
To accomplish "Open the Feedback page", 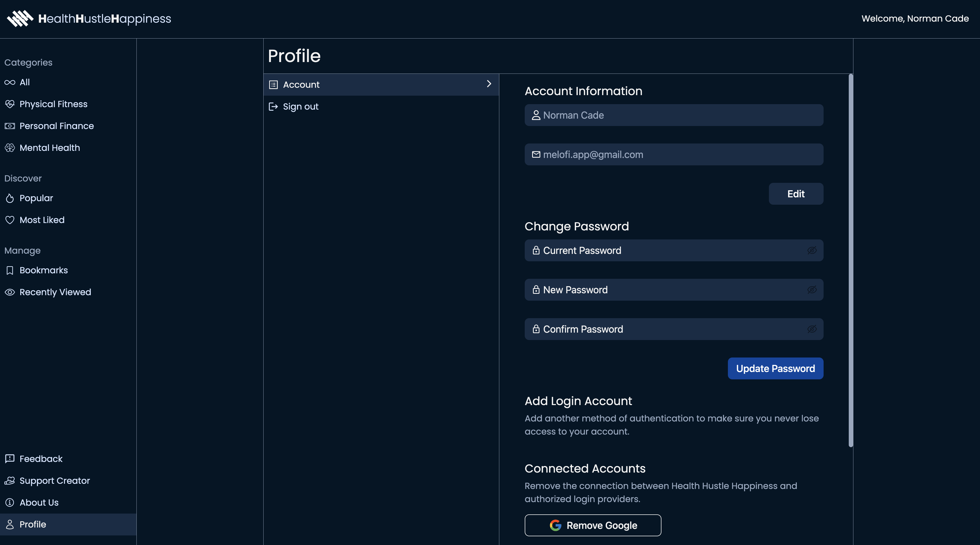I will [68, 459].
